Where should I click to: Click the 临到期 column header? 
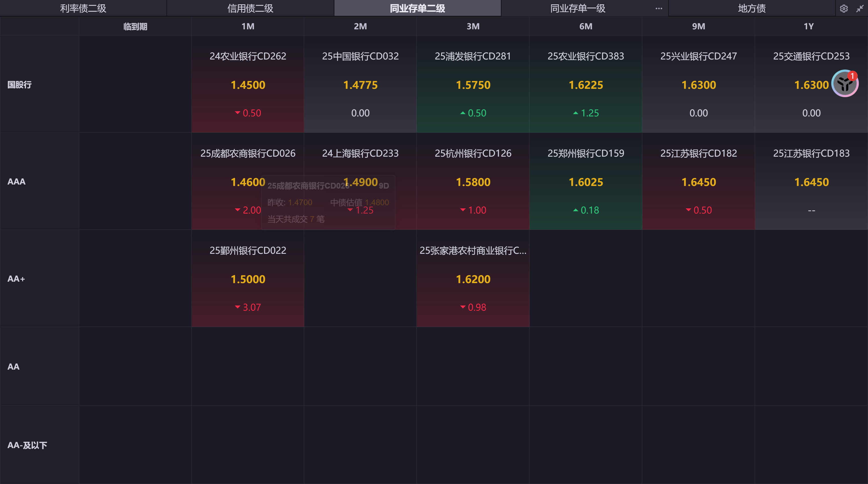tap(135, 26)
